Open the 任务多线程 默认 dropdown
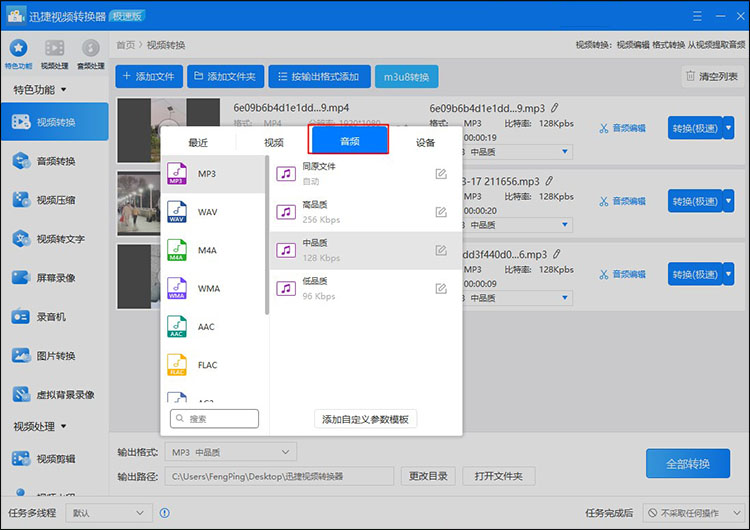 pos(109,513)
